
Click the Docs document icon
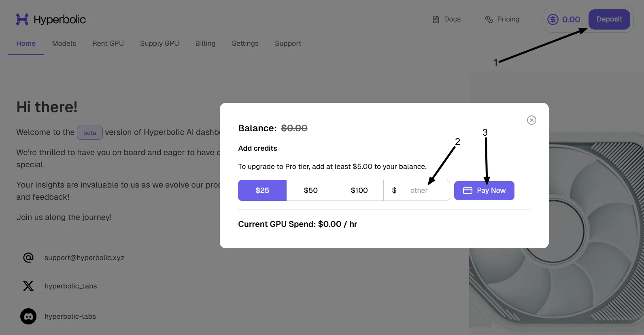click(436, 19)
